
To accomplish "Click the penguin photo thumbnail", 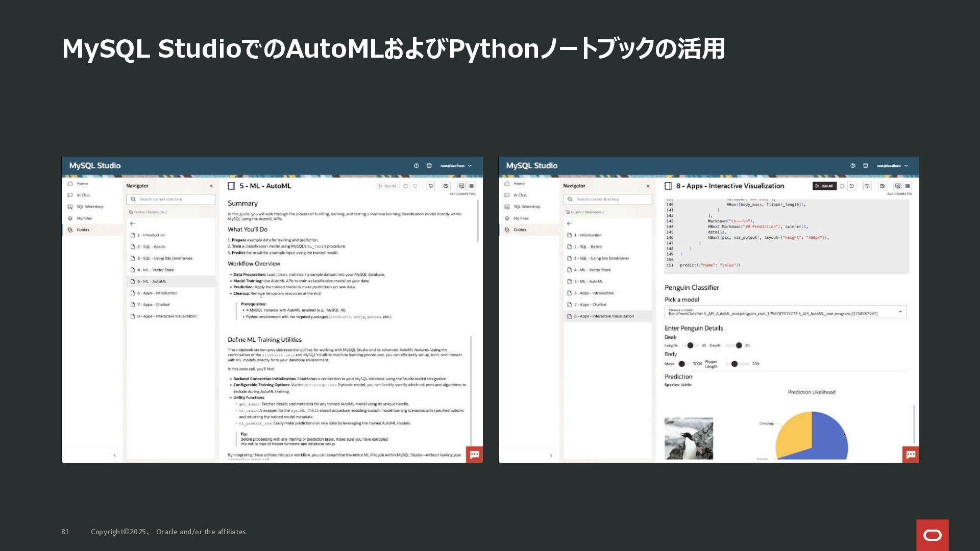I will [x=689, y=439].
